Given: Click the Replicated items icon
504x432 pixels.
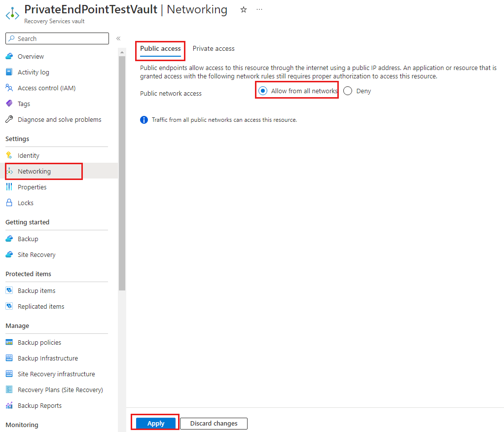Looking at the screenshot, I should 9,306.
